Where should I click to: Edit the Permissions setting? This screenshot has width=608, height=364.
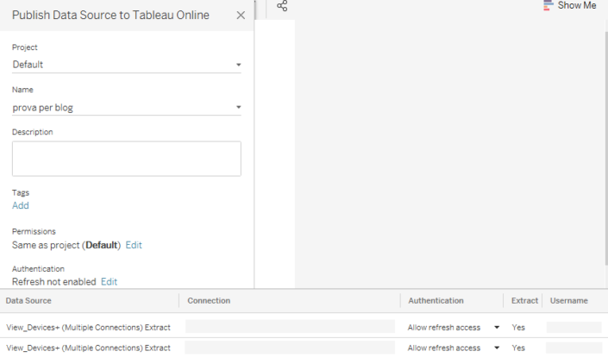(134, 245)
